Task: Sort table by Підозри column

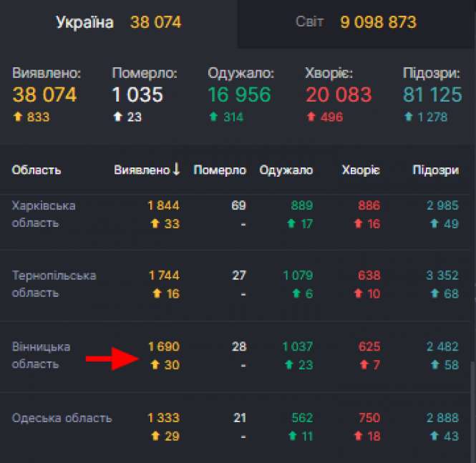Action: (x=436, y=170)
